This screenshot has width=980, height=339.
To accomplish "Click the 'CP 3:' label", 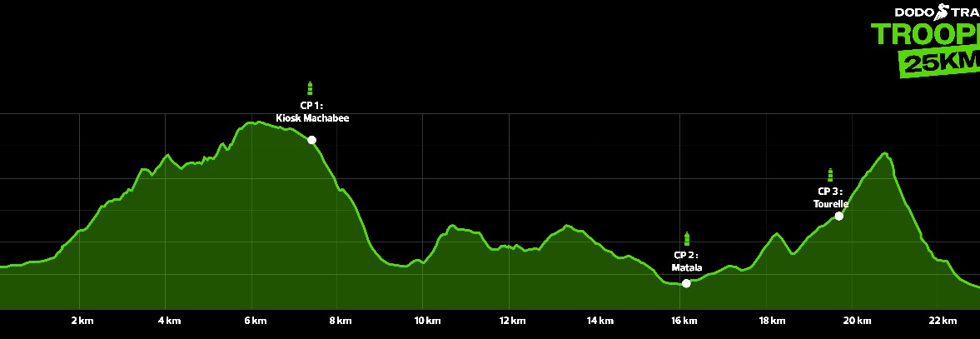I will [x=830, y=192].
